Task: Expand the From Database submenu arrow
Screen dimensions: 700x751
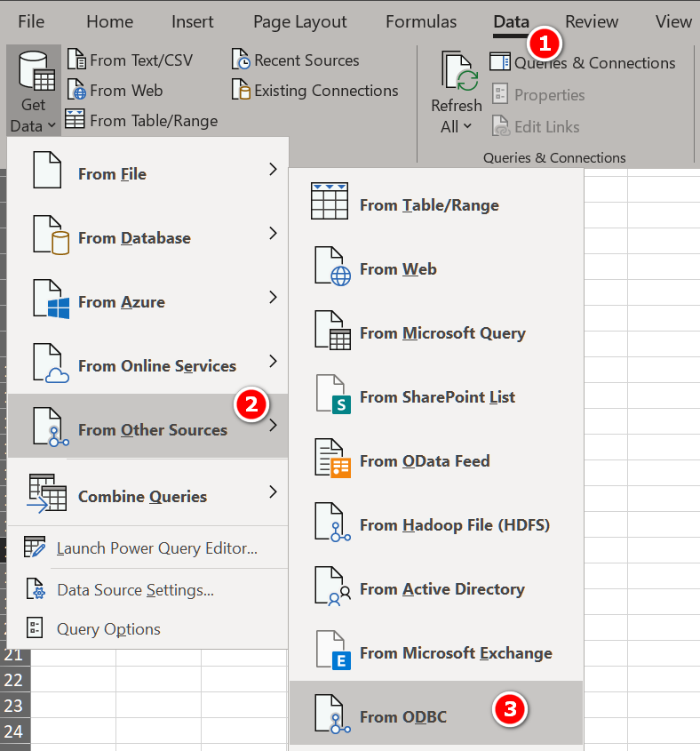Action: coord(273,233)
